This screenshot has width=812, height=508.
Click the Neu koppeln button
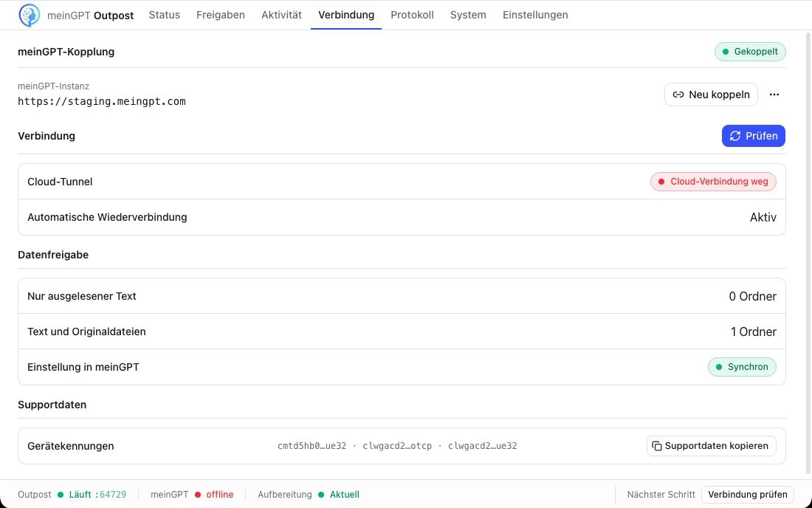pyautogui.click(x=711, y=95)
